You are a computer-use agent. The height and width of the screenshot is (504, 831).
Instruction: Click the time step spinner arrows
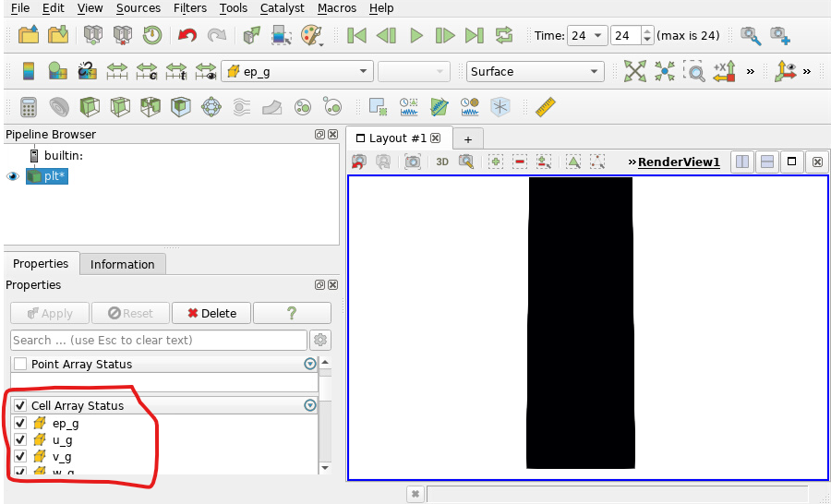point(647,35)
